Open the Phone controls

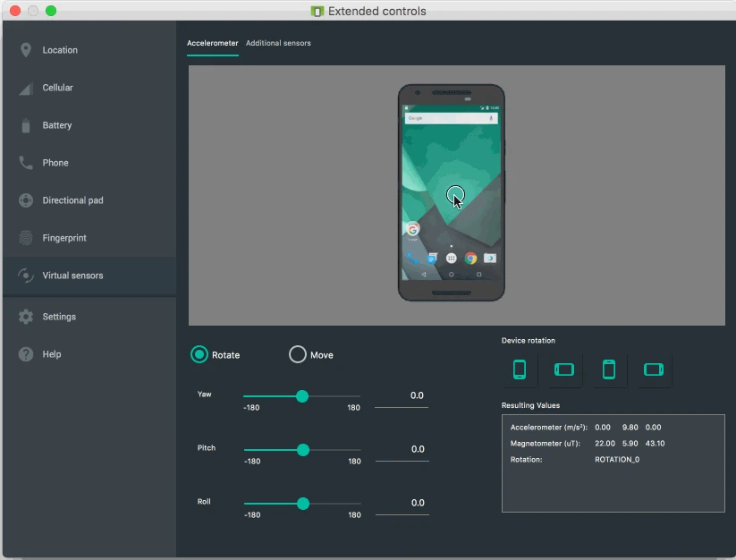[x=54, y=163]
